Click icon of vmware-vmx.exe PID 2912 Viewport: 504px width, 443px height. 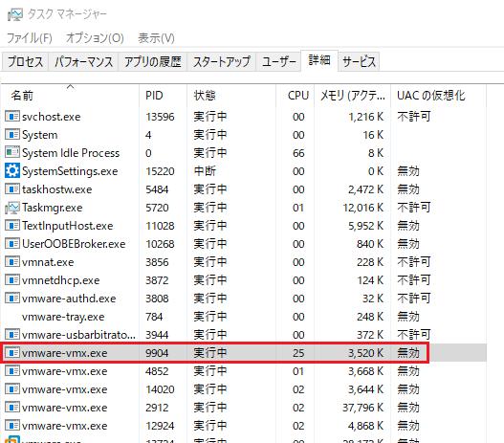12,408
